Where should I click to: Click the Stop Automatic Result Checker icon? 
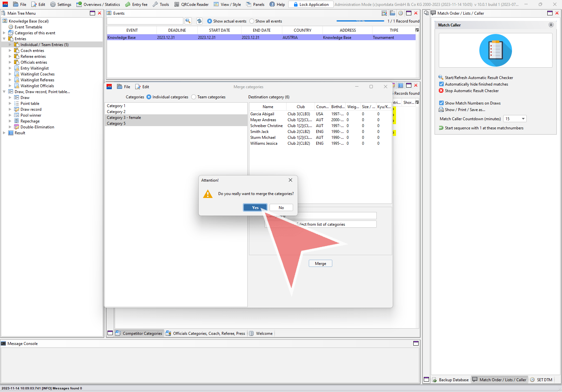tap(441, 91)
